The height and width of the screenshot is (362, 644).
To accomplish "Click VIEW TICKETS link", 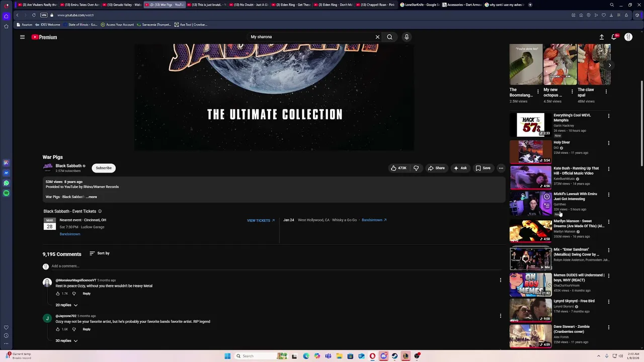I will (261, 220).
